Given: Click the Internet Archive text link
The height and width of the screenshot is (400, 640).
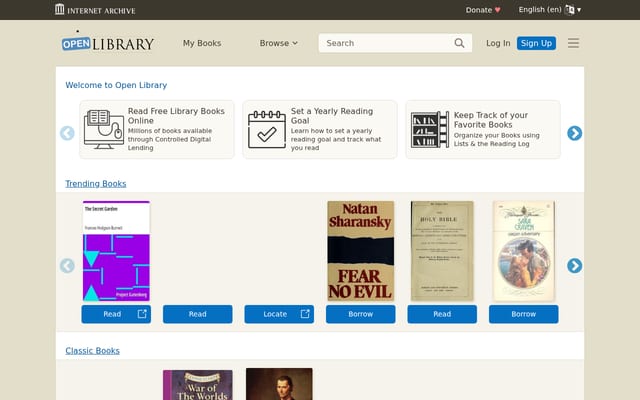Looking at the screenshot, I should click(101, 11).
